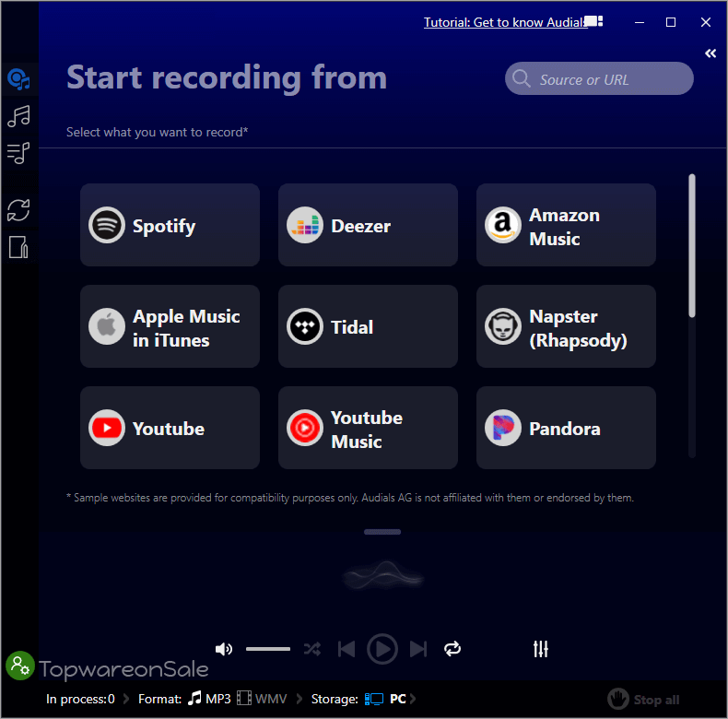Click the Source or URL search field

click(599, 78)
